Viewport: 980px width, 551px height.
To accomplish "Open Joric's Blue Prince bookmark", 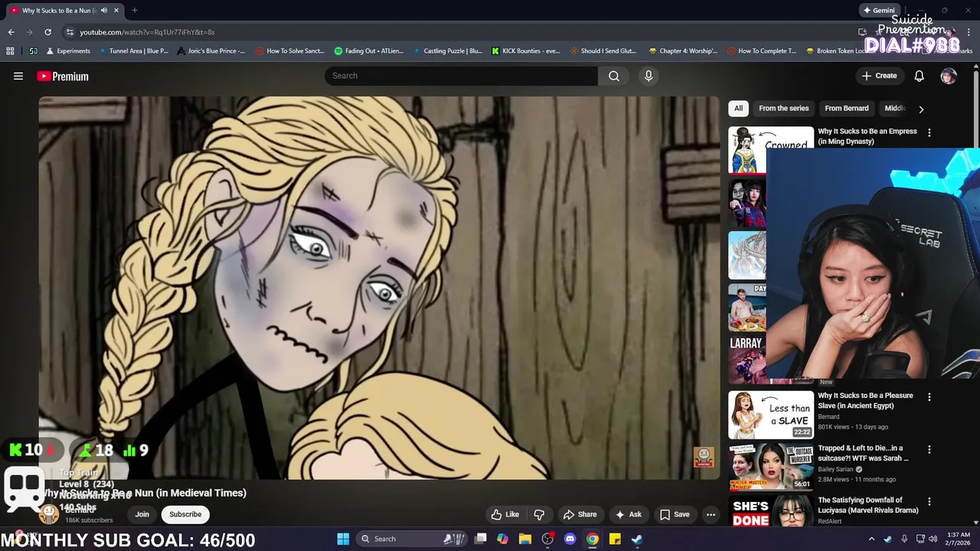I will click(x=211, y=51).
